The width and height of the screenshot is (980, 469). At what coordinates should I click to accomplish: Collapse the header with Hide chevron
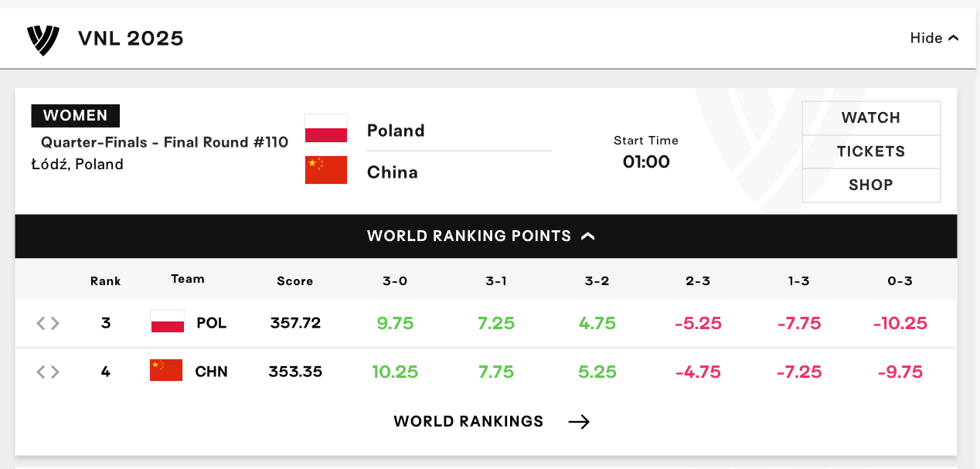tap(934, 38)
